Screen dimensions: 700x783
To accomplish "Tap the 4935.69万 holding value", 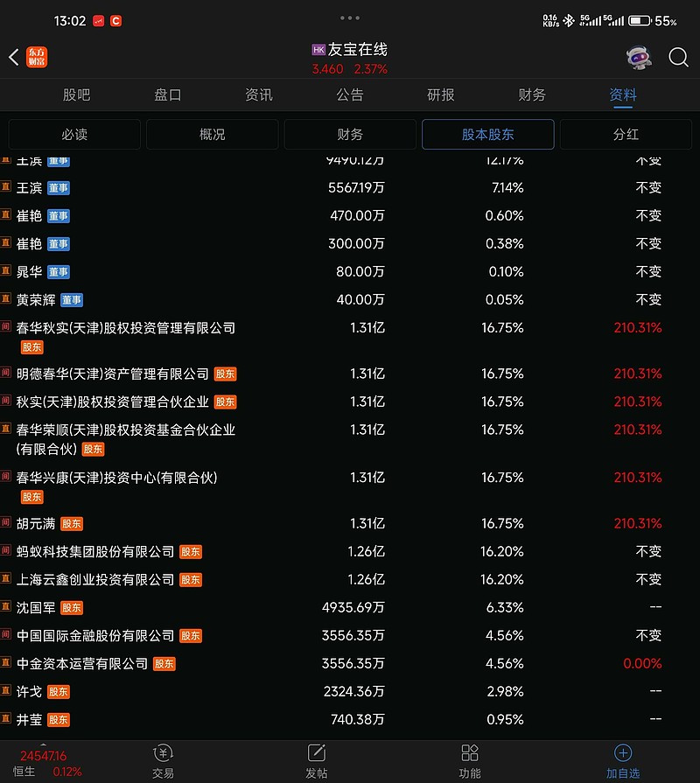I will coord(353,608).
